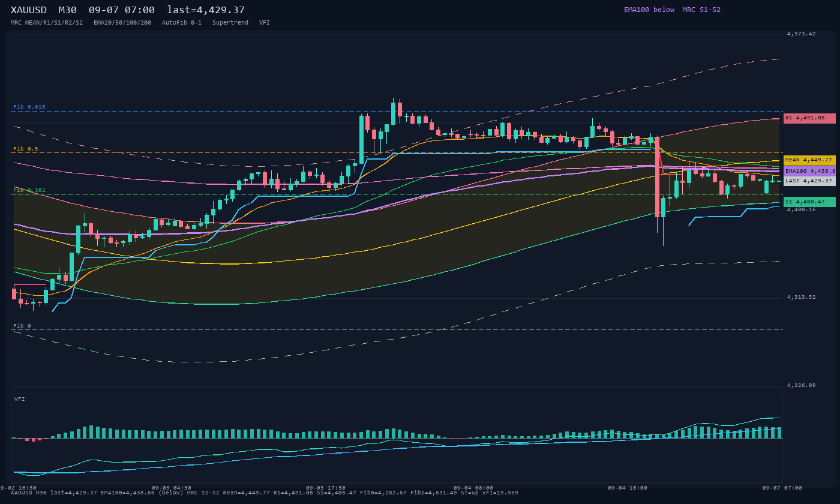The width and height of the screenshot is (840, 504).
Task: Click the 09-07 07:00 time axis label
Action: click(x=782, y=488)
